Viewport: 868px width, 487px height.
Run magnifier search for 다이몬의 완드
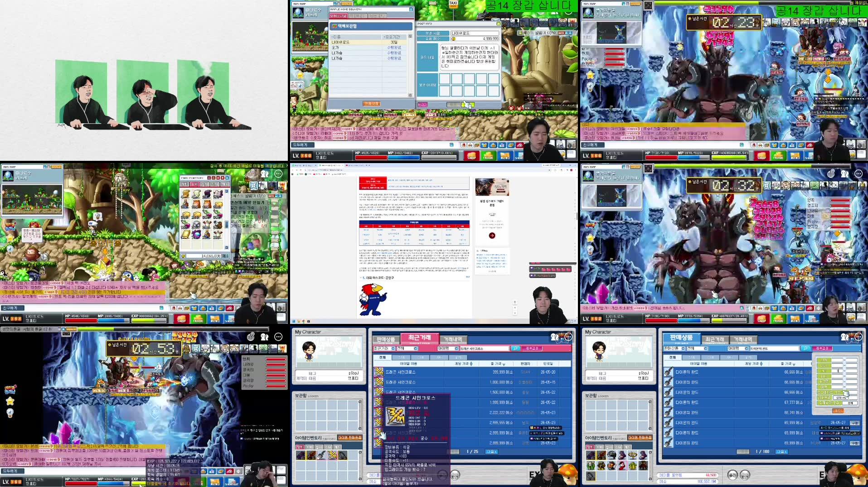pos(805,348)
